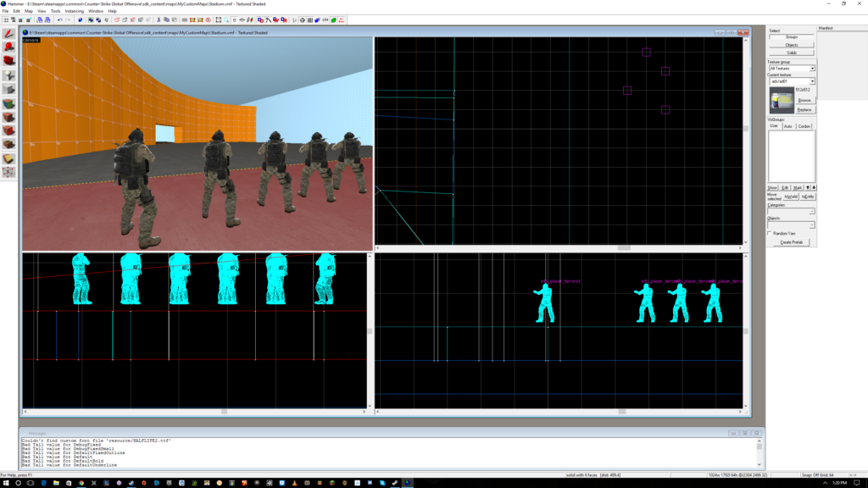Open the Edit menu
Screen dimensions: 868x488
pos(17,11)
